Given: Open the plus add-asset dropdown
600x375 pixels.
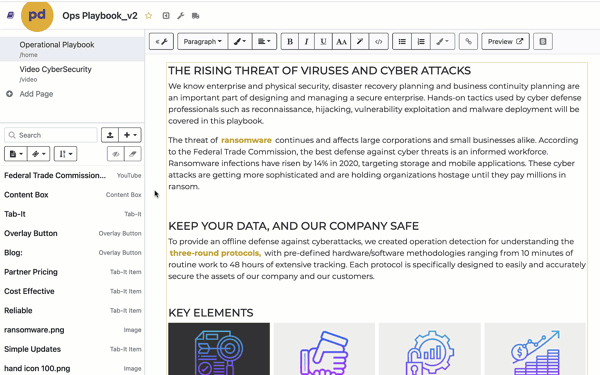Looking at the screenshot, I should [x=130, y=135].
